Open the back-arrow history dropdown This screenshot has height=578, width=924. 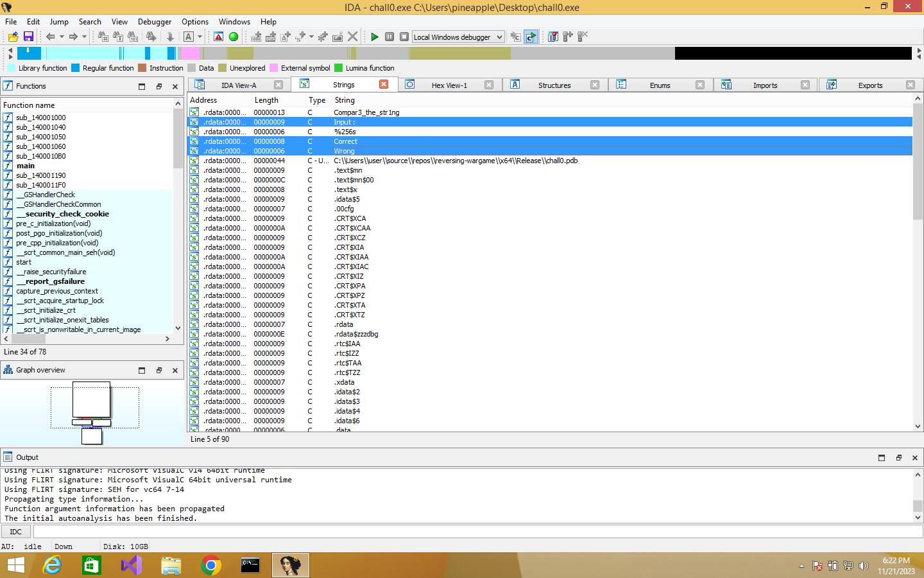pos(62,37)
